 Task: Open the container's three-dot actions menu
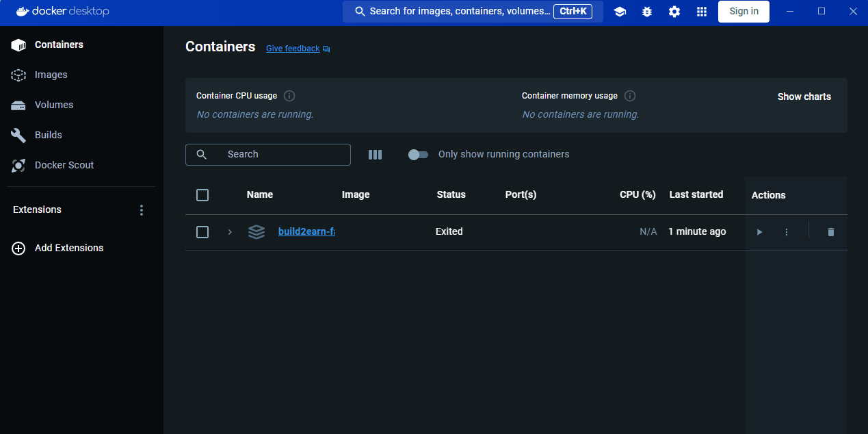786,231
